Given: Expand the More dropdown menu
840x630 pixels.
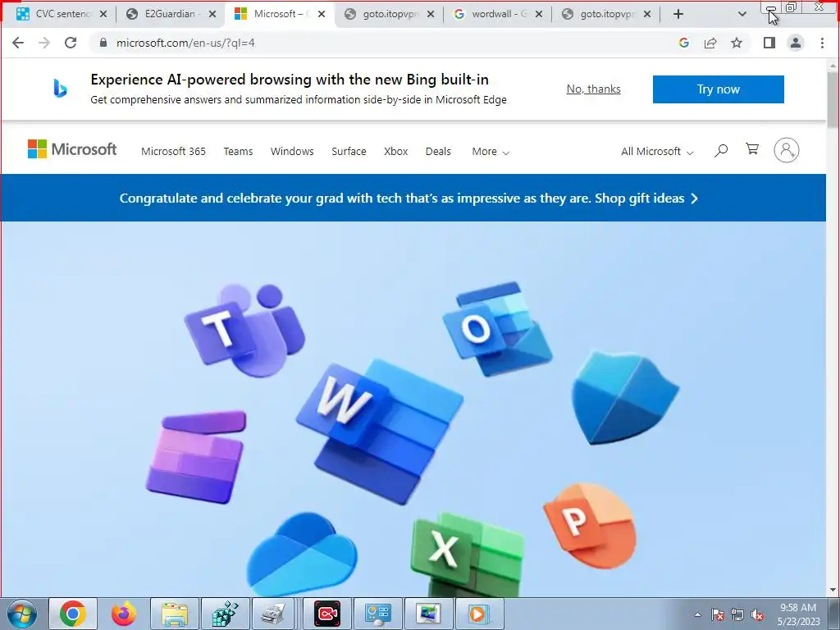Looking at the screenshot, I should [491, 152].
